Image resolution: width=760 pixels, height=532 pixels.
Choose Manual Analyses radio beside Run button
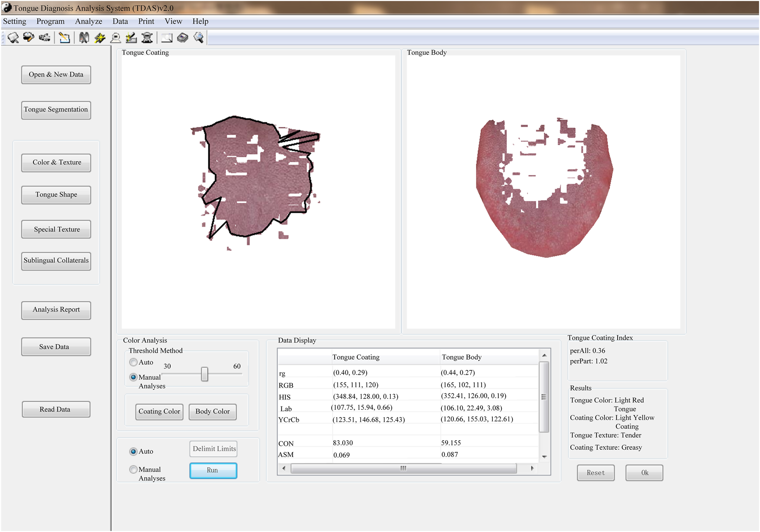click(x=133, y=469)
